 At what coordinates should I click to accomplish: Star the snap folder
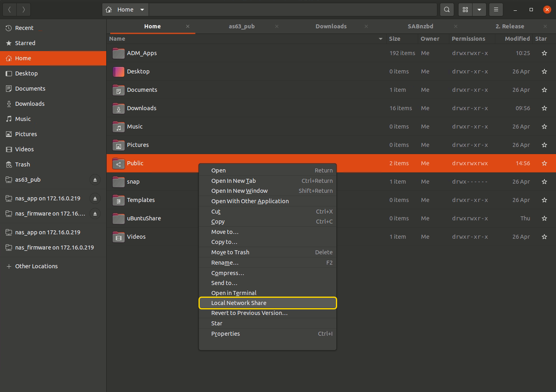(x=544, y=182)
